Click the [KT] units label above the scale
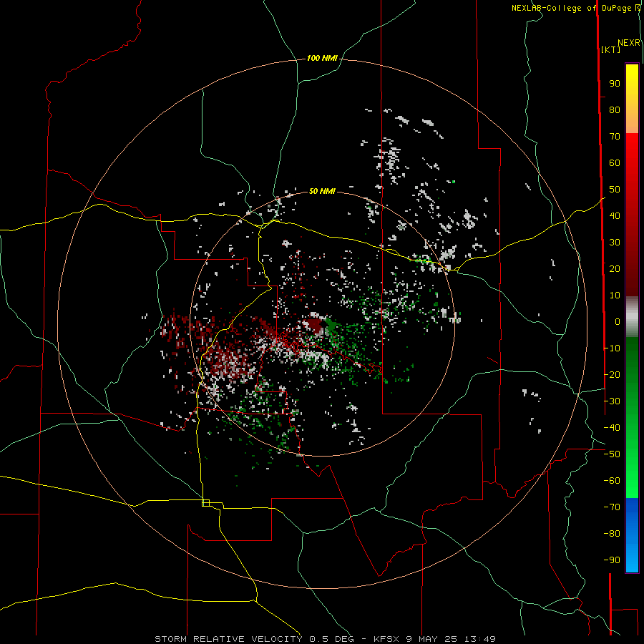 [611, 49]
